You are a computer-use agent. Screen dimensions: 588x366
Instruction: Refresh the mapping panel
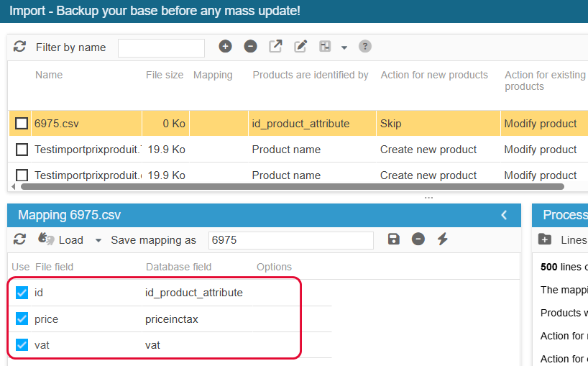click(19, 239)
